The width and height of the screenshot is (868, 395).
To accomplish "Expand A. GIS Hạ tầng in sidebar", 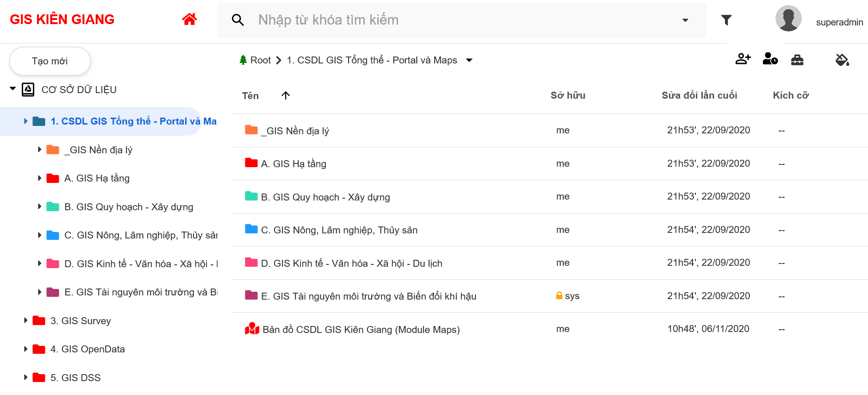I will 40,178.
